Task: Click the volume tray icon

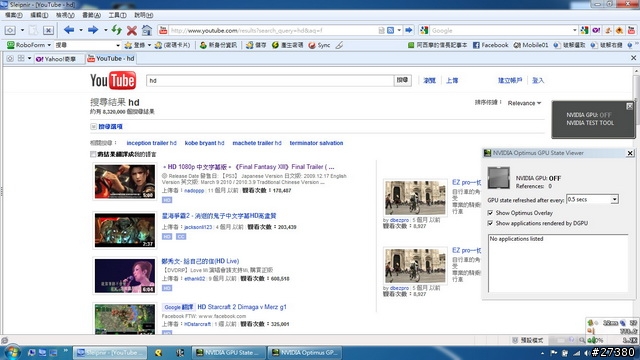Action: tap(587, 353)
